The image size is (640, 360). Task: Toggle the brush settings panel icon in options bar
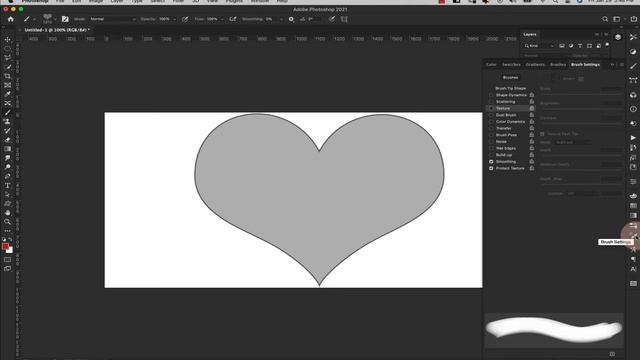pos(65,19)
